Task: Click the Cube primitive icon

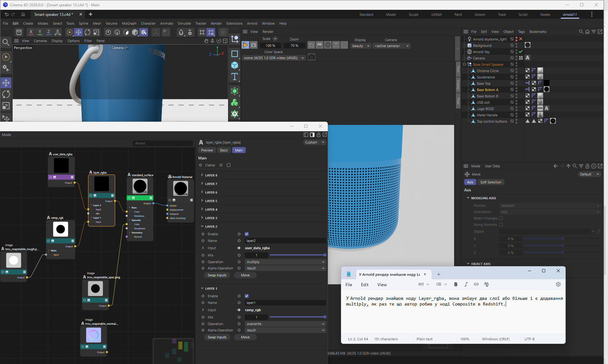Action: pyautogui.click(x=235, y=65)
